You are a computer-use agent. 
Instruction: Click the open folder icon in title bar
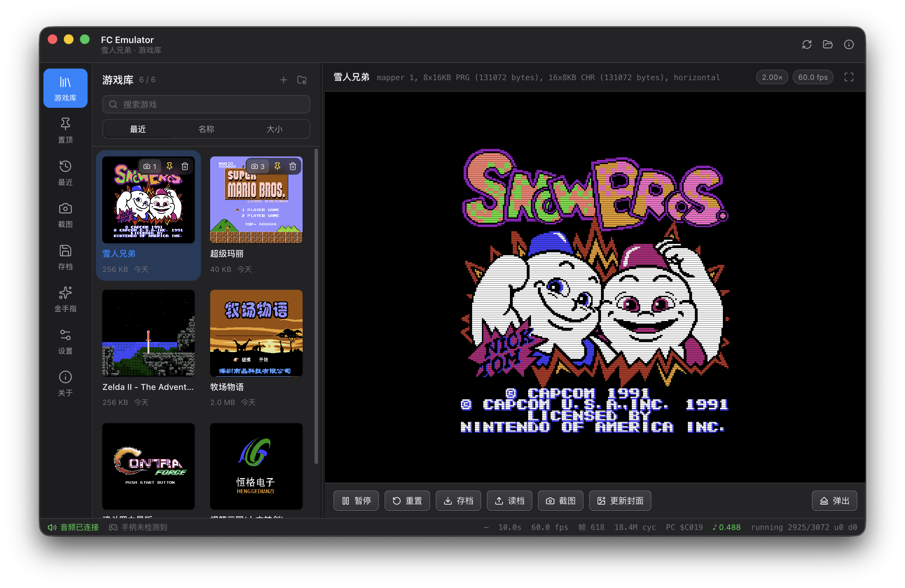click(x=828, y=44)
